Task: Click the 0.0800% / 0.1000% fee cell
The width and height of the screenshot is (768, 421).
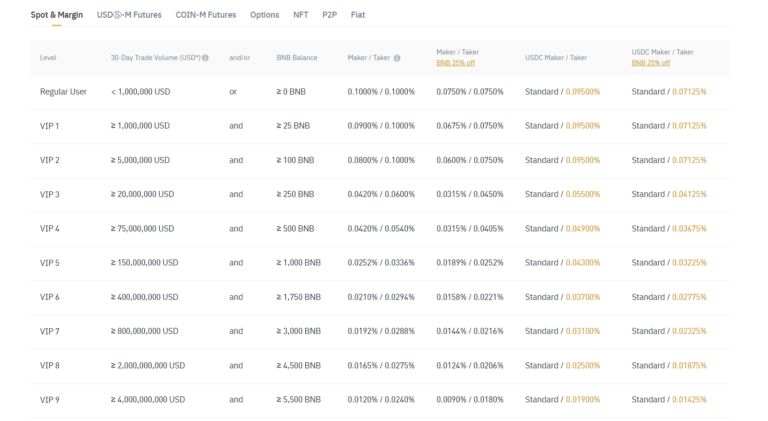Action: [381, 160]
